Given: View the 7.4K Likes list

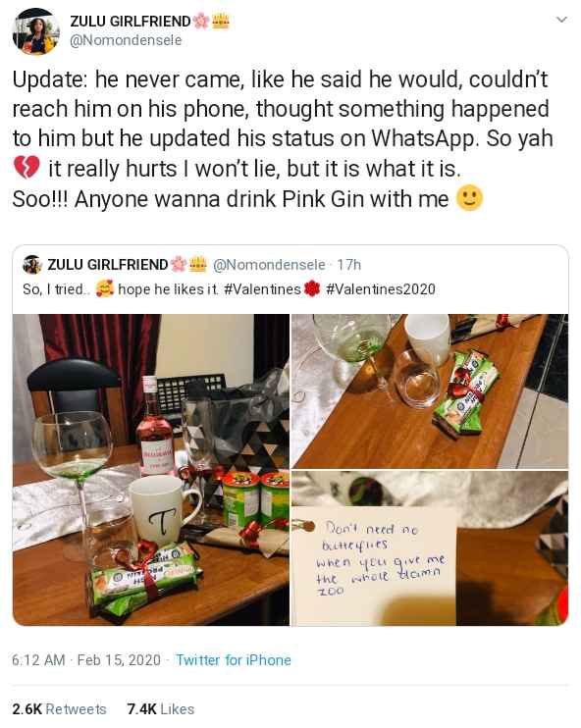Looking at the screenshot, I should tap(161, 709).
